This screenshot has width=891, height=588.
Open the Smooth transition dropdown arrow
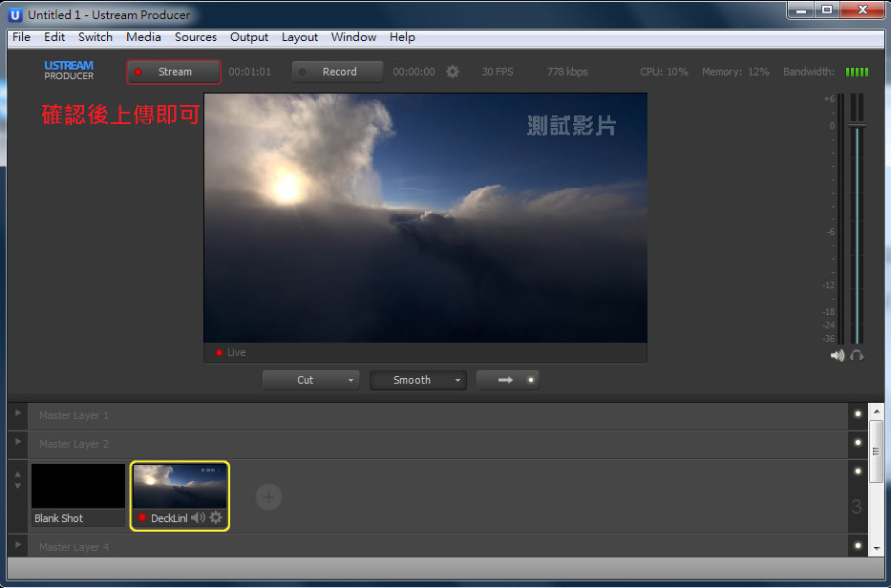click(x=457, y=381)
